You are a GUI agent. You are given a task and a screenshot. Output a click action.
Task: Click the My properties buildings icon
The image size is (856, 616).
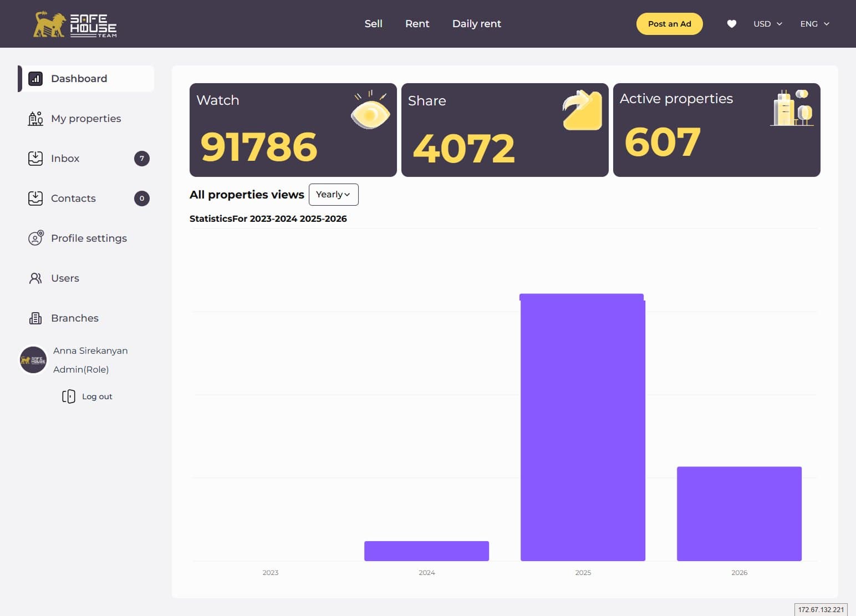coord(35,119)
